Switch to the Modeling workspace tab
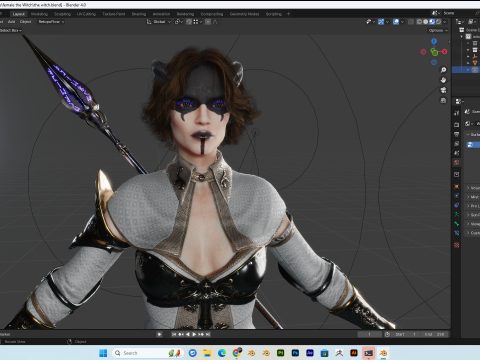The image size is (480, 360). pos(39,14)
